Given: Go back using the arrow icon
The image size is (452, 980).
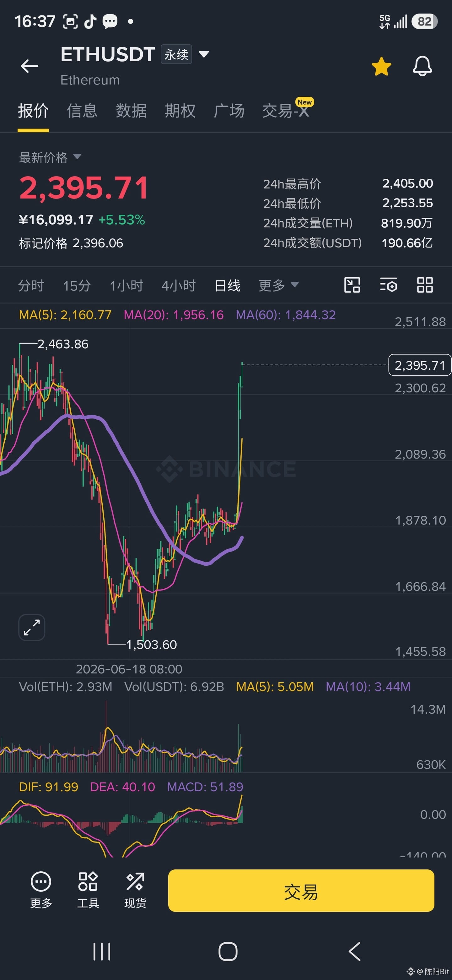Looking at the screenshot, I should tap(29, 66).
